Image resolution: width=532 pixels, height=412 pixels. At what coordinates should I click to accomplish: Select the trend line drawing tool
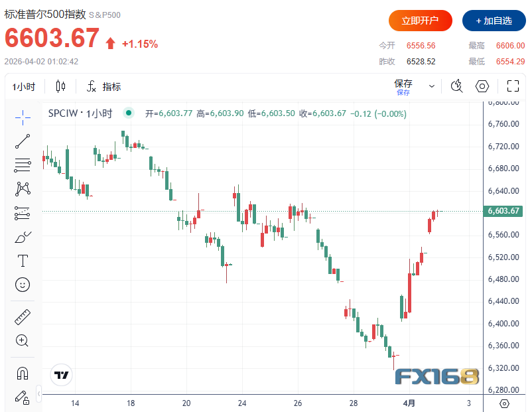[x=23, y=141]
